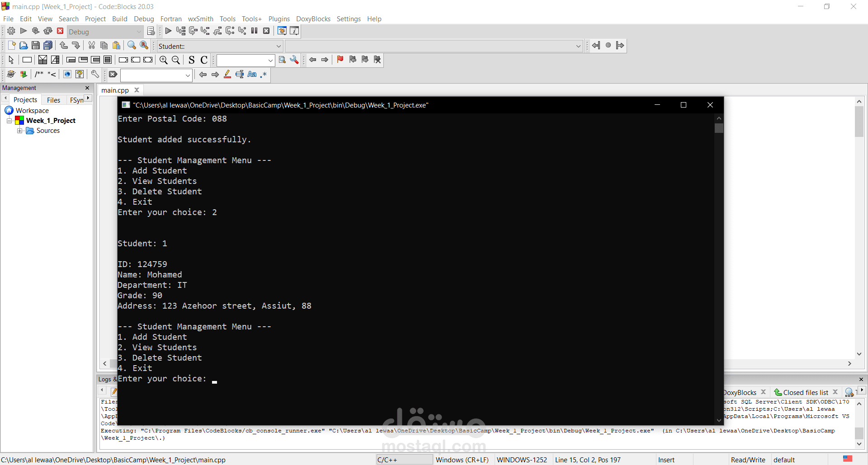Click the C/C++ language status field
The height and width of the screenshot is (465, 868).
(404, 460)
